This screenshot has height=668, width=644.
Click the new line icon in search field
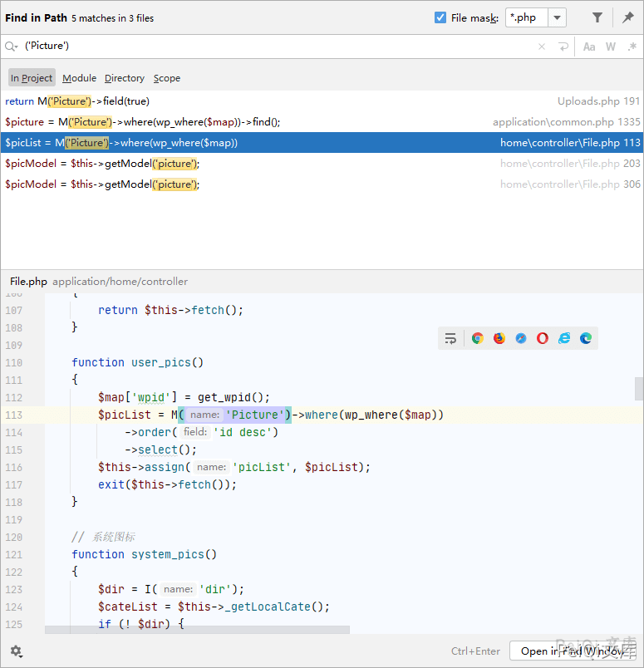(563, 47)
